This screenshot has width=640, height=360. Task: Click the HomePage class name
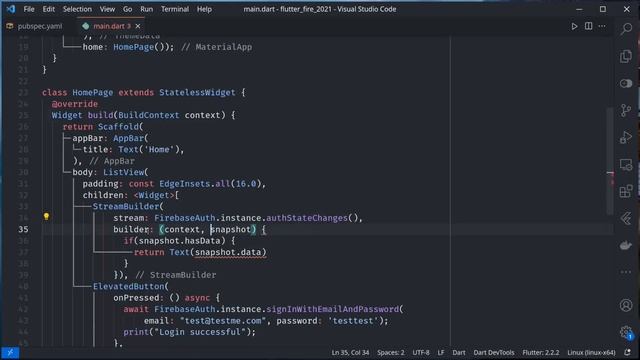pos(93,93)
